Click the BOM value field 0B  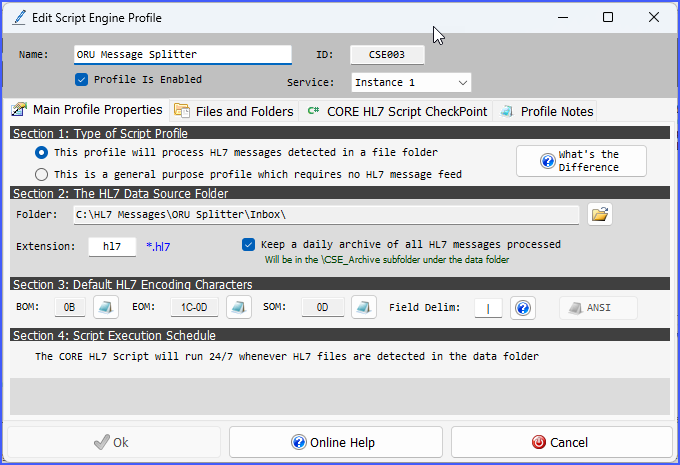[69, 307]
